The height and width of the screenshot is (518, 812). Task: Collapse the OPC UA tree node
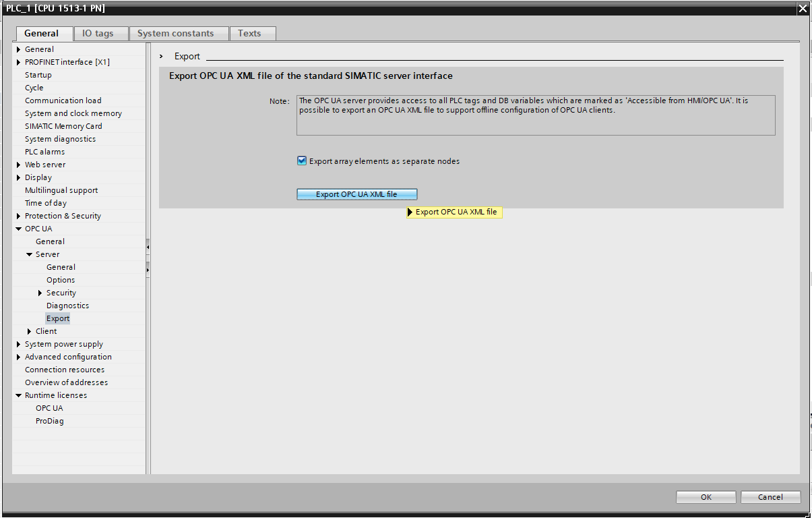(19, 229)
